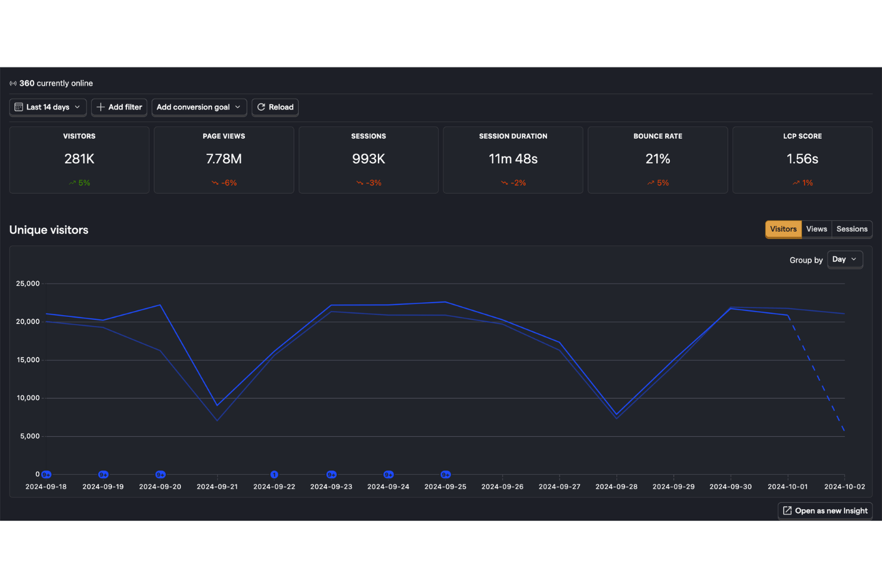Click the Reload circular arrow icon
Image resolution: width=882 pixels, height=588 pixels.
click(261, 107)
